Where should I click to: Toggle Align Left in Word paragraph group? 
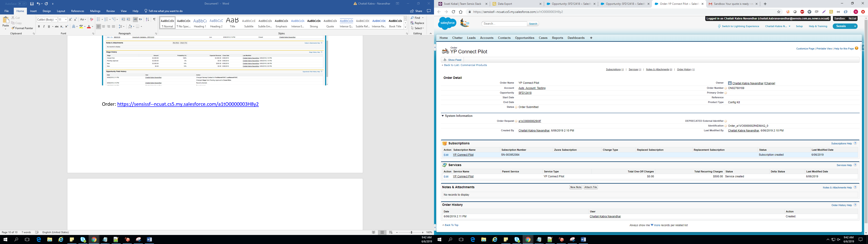pyautogui.click(x=98, y=27)
